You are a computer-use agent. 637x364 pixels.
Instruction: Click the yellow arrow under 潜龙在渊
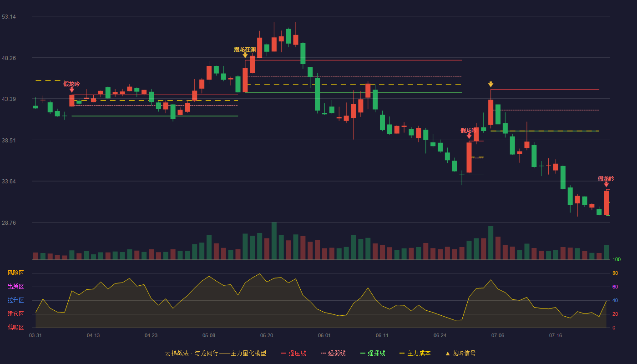245,56
